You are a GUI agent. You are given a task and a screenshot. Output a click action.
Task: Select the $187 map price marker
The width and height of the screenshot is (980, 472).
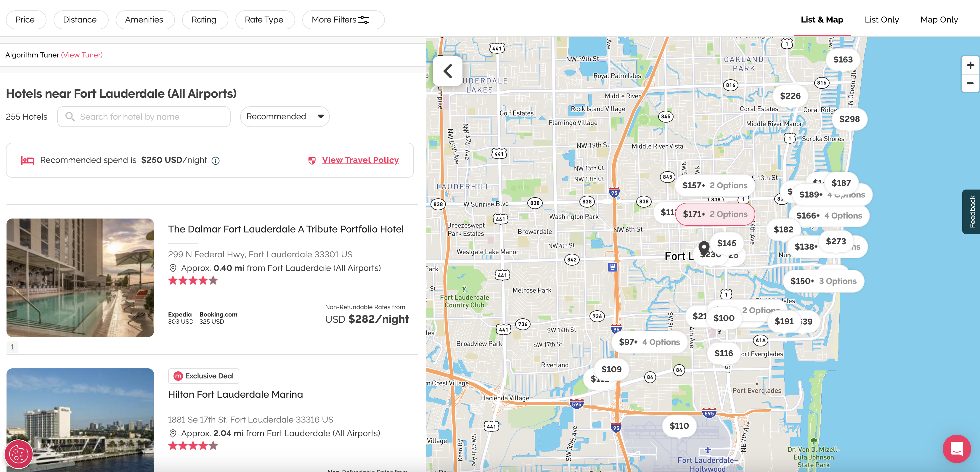coord(841,183)
